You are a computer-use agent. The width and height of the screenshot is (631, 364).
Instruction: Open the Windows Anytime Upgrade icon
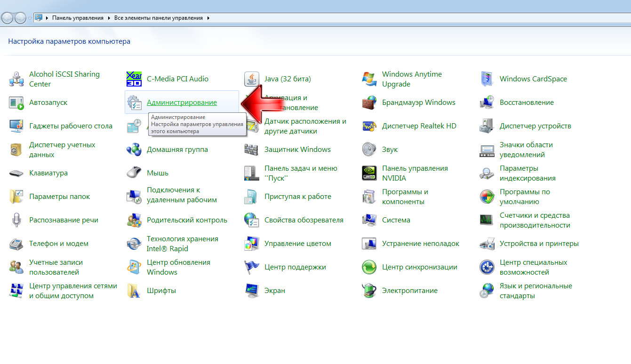coord(369,79)
